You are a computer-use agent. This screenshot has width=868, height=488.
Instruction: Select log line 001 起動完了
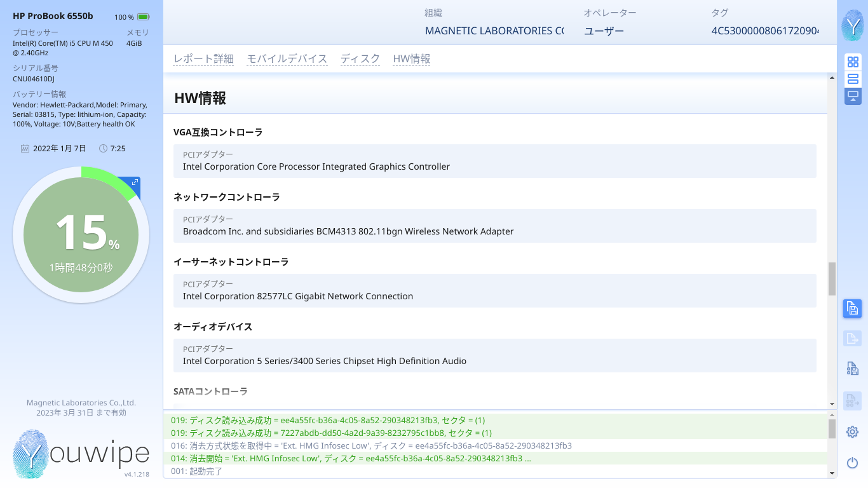tap(496, 471)
